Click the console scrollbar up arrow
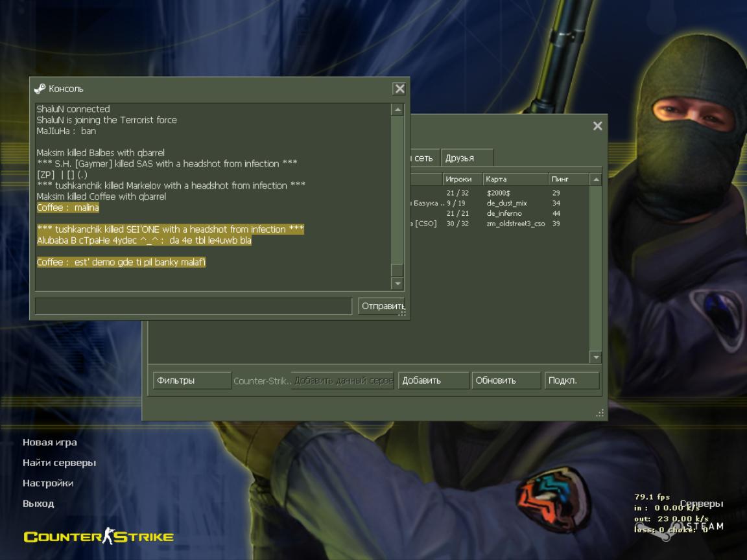Screen dimensions: 747x560 click(x=397, y=110)
